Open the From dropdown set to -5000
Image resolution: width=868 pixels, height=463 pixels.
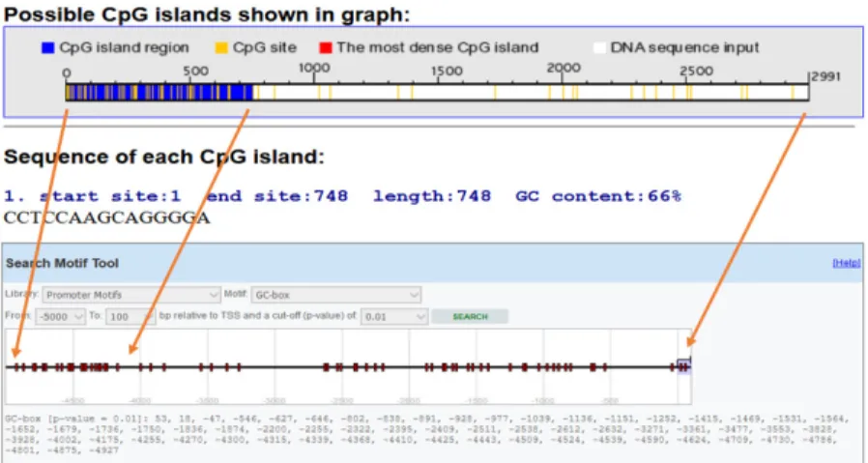click(x=60, y=317)
